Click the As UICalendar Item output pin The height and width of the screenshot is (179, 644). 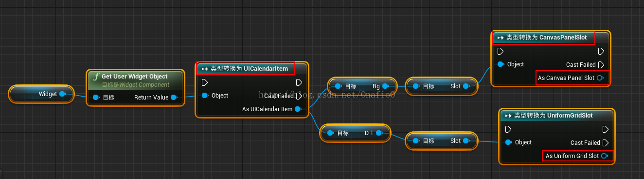click(298, 109)
